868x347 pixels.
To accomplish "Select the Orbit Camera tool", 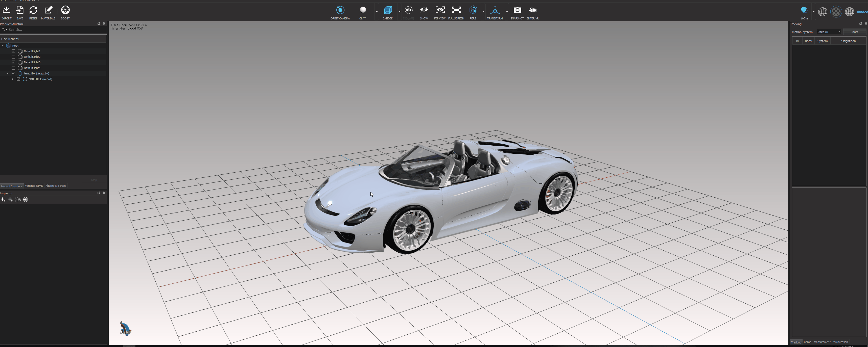I will click(x=340, y=10).
